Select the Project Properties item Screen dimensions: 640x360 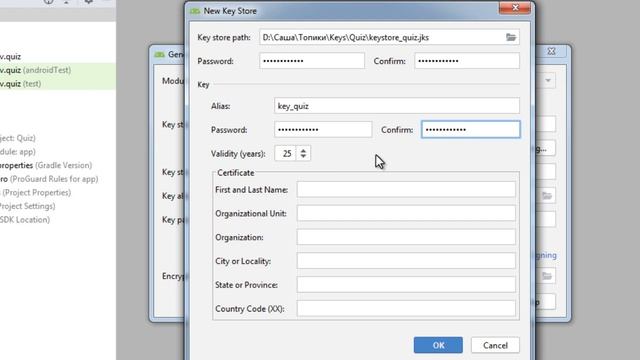(36, 192)
